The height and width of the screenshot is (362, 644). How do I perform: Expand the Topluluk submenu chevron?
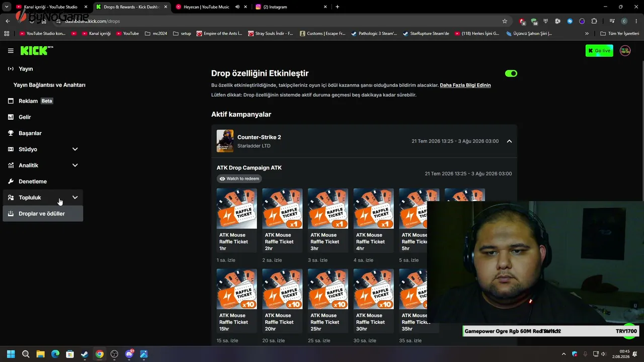point(75,198)
